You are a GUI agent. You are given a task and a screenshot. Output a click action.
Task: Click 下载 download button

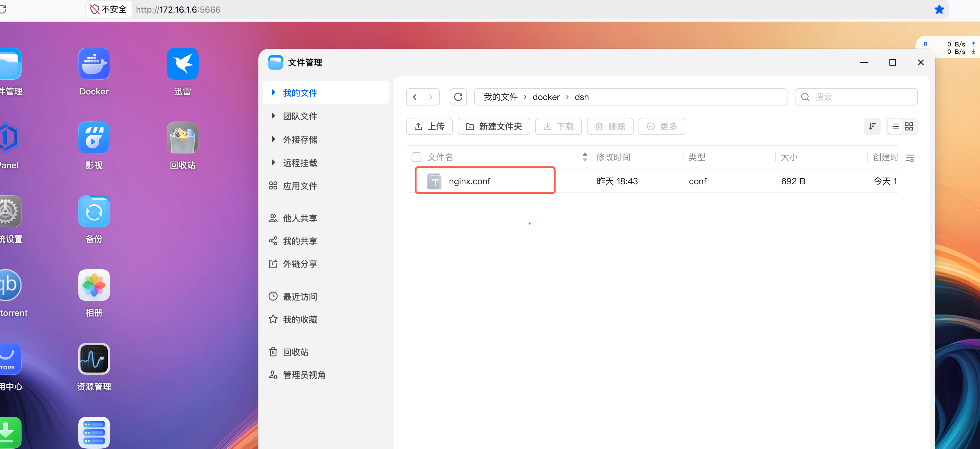coord(559,126)
